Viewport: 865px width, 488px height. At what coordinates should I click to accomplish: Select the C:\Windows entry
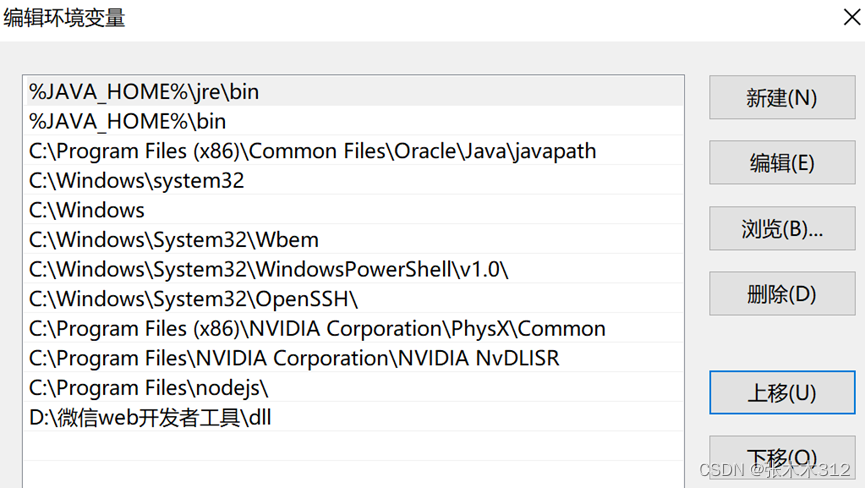tap(354, 210)
